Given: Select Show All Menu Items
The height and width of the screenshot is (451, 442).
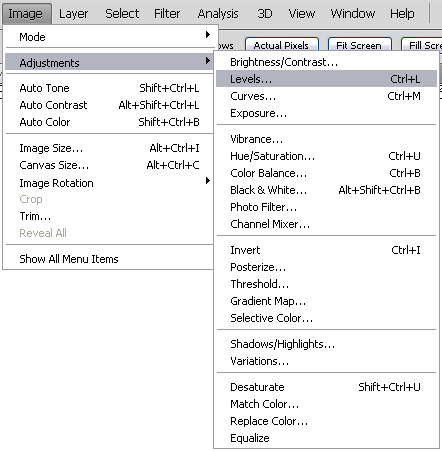Looking at the screenshot, I should click(109, 259).
